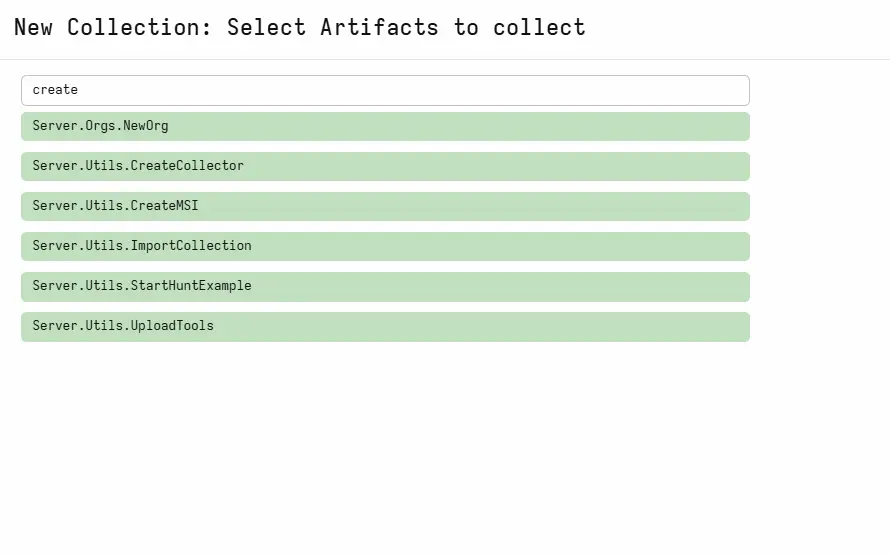890x555 pixels.
Task: Select the Server.Orgs.NewOrg artifact
Action: point(385,126)
